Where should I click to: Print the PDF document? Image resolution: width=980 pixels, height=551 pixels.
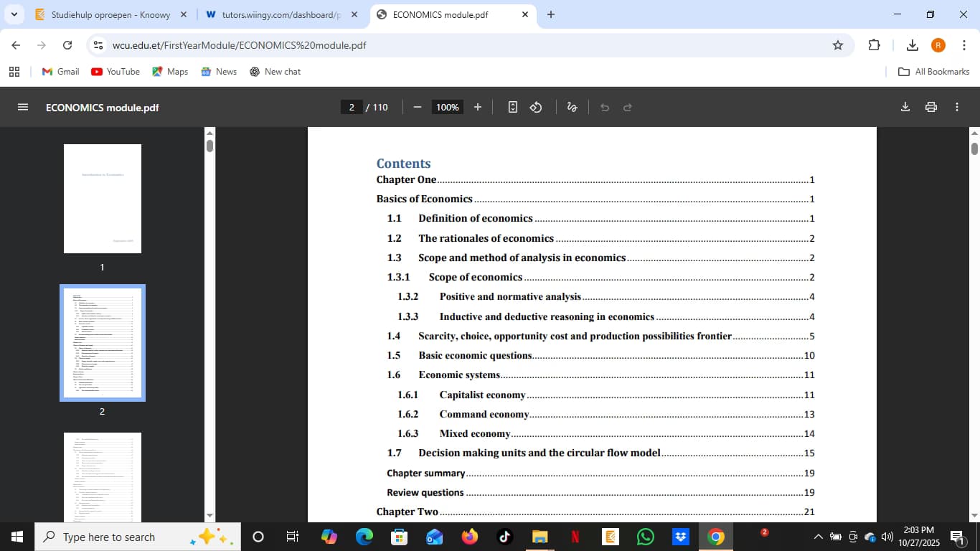930,106
